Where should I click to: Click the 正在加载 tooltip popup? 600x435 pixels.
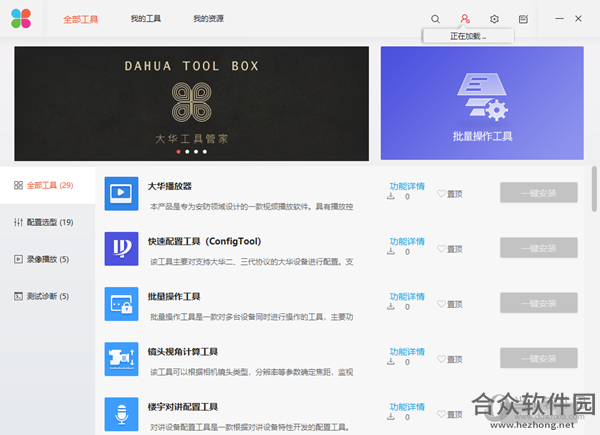click(468, 36)
